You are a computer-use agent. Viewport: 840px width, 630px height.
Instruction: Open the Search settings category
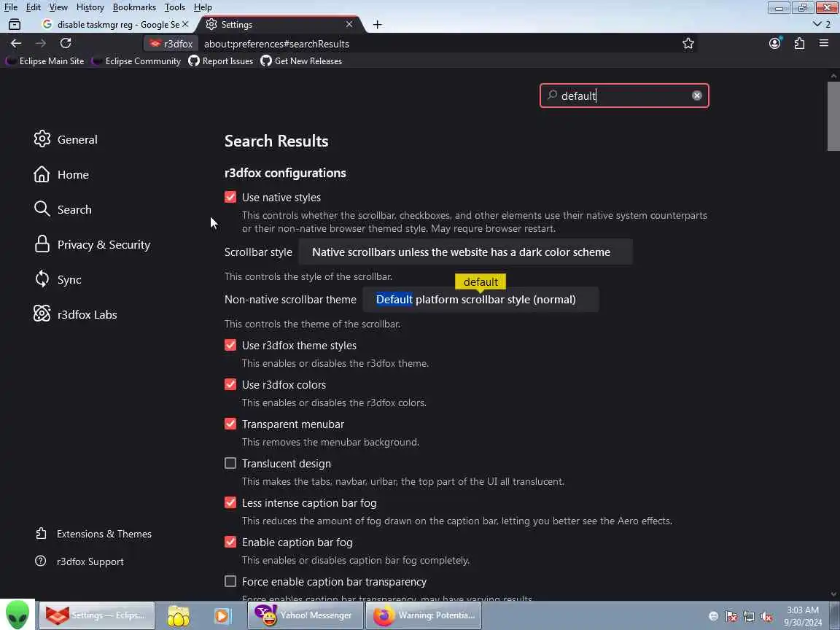[x=63, y=209]
